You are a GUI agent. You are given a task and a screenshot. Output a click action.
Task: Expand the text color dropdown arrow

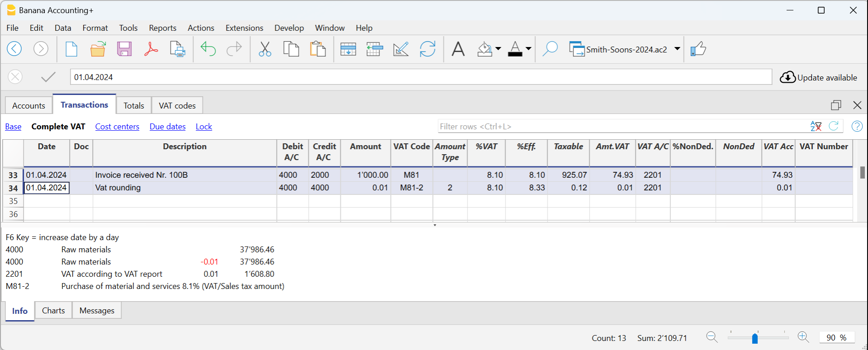click(x=528, y=49)
